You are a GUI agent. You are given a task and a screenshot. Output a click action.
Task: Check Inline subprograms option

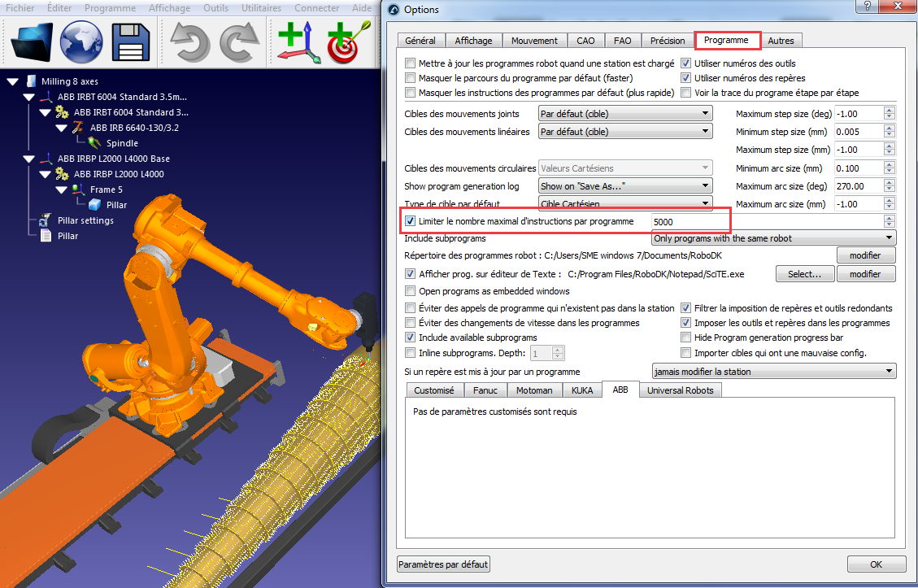(411, 353)
